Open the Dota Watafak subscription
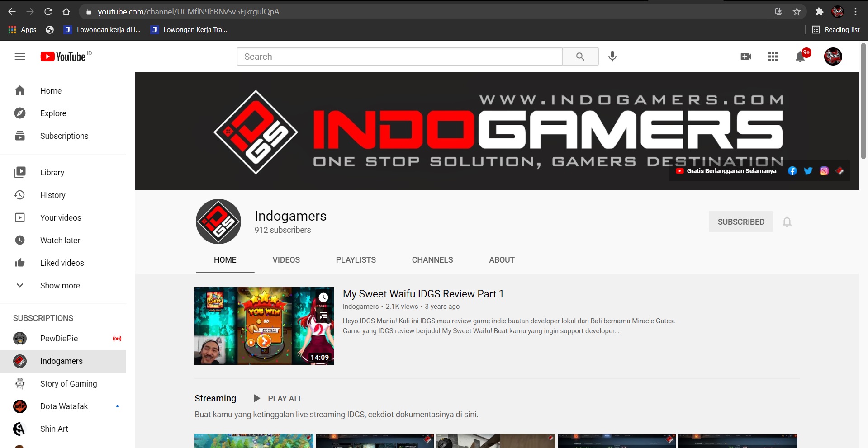Screen dimensions: 868x448 click(63, 406)
